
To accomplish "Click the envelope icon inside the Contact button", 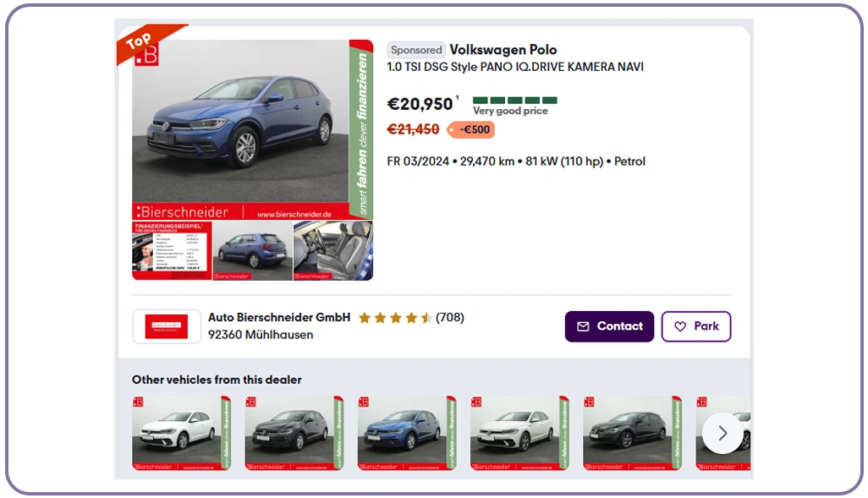I will 585,326.
